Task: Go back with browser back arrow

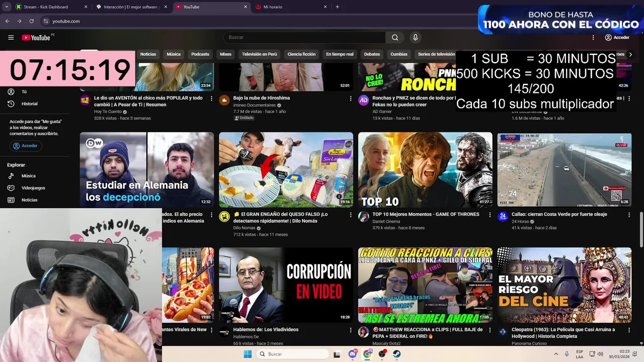Action: pos(7,21)
